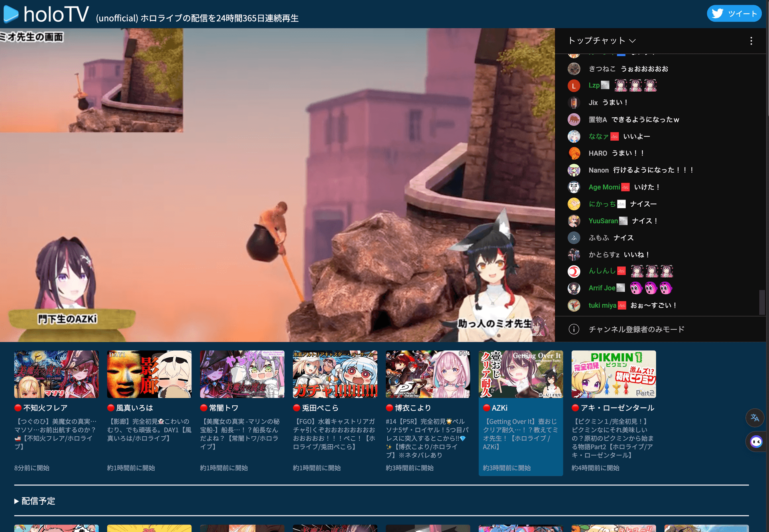
Task: Select the AZKi channel name
Action: tap(499, 408)
